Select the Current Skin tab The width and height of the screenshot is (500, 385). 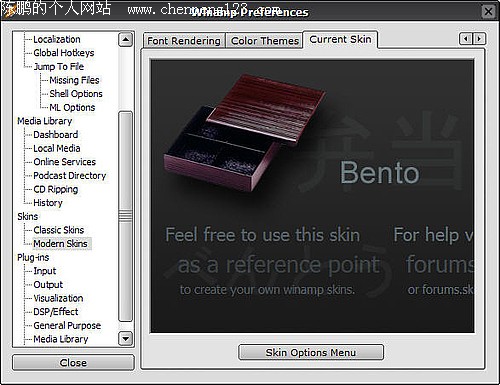pyautogui.click(x=340, y=39)
